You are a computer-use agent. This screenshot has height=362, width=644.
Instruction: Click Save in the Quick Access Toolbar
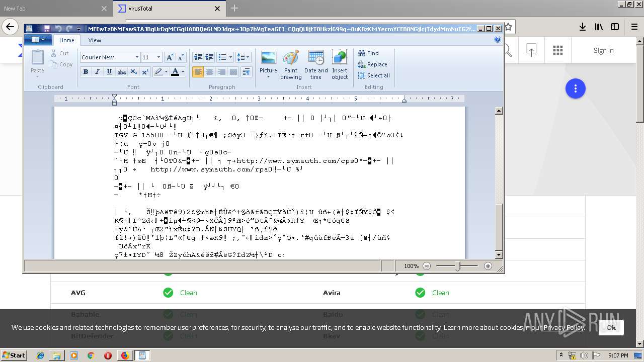47,29
